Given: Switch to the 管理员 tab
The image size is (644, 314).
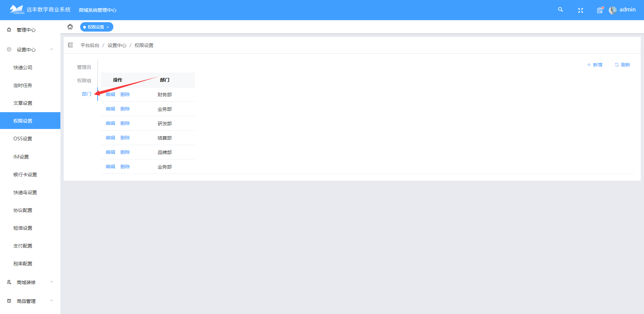Looking at the screenshot, I should (x=84, y=67).
